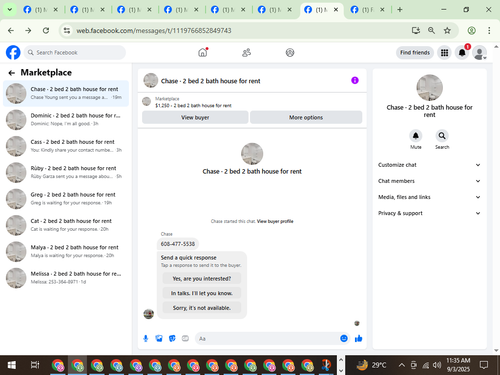Open the Melissa conversation
Screen dimensions: 500x375
66,278
